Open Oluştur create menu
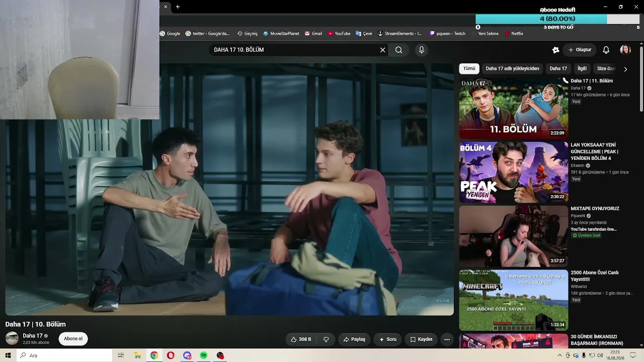Image resolution: width=644 pixels, height=362 pixels. point(580,50)
